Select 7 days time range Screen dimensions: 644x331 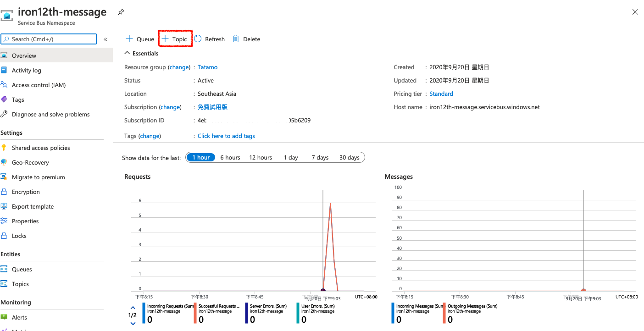click(x=320, y=157)
